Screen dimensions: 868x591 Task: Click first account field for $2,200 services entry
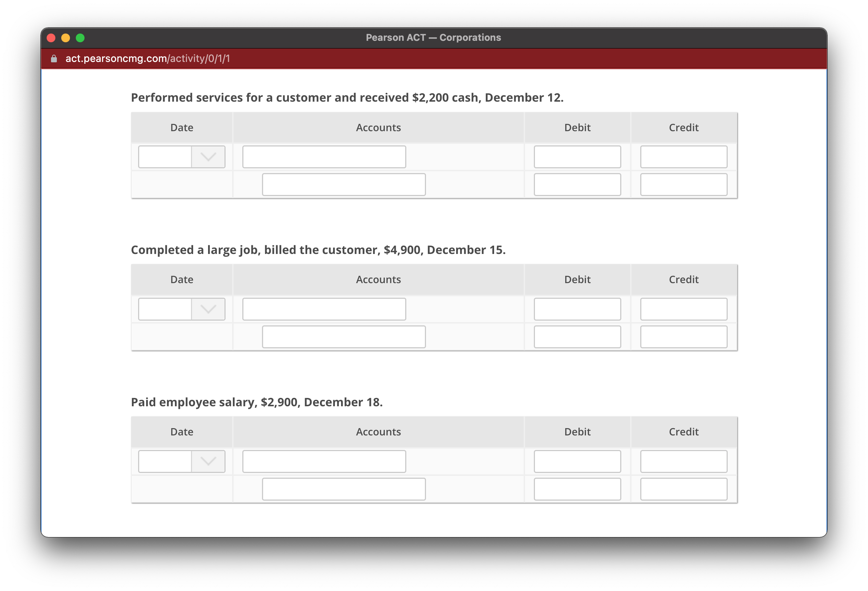324,157
